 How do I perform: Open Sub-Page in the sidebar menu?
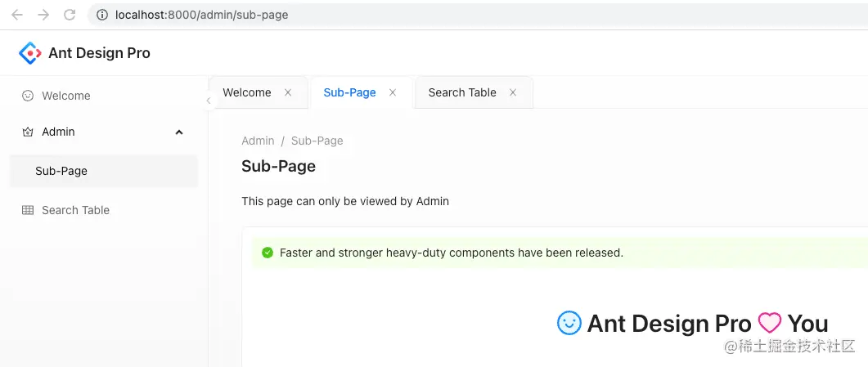point(104,171)
